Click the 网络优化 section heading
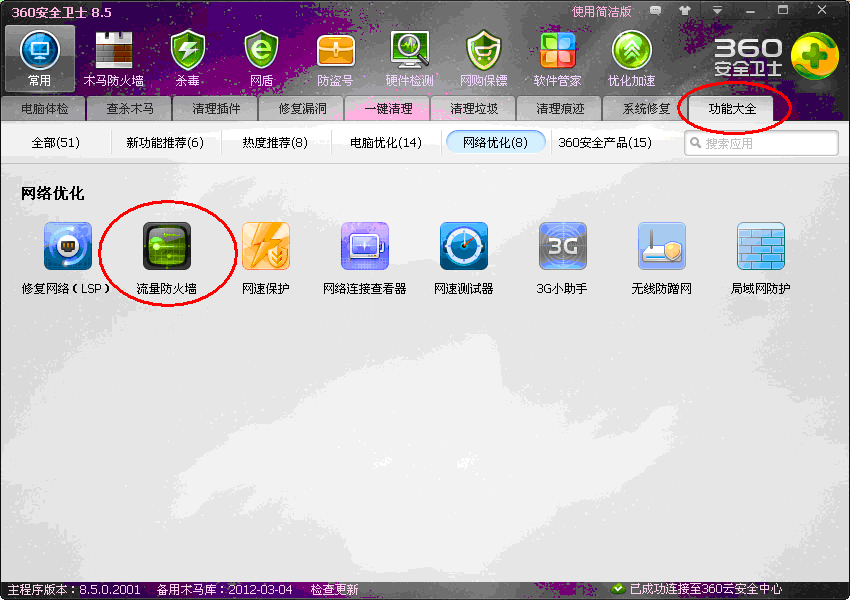The height and width of the screenshot is (600, 850). (x=53, y=193)
